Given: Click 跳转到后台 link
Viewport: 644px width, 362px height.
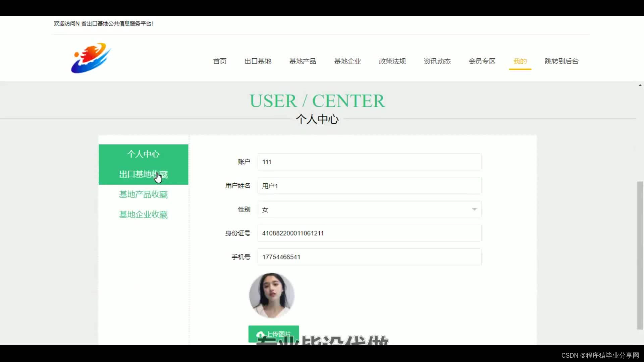Looking at the screenshot, I should point(561,61).
